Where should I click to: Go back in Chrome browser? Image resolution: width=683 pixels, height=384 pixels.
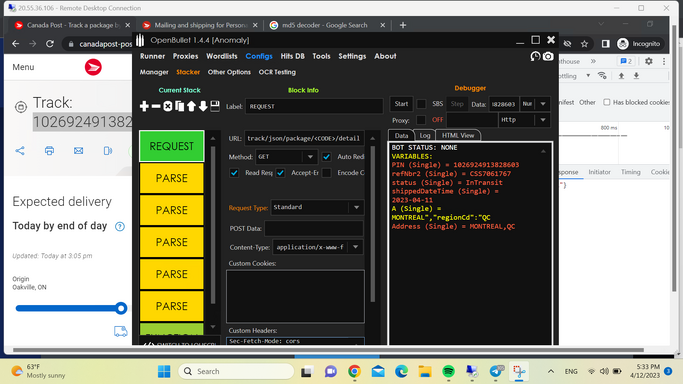[x=16, y=44]
